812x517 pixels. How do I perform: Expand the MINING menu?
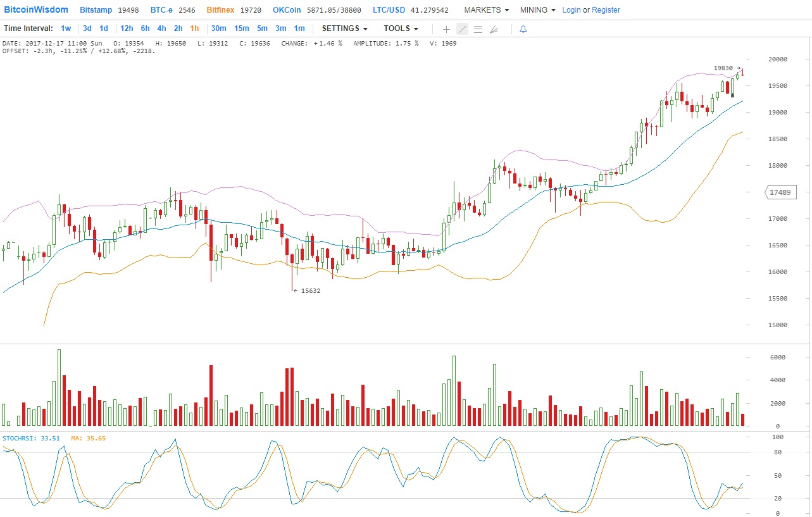(537, 10)
